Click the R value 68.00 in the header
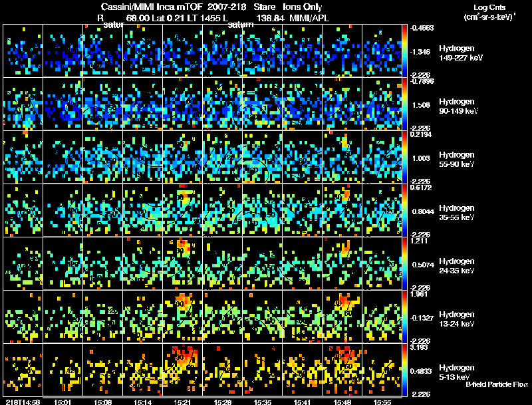532x405 pixels. click(138, 19)
